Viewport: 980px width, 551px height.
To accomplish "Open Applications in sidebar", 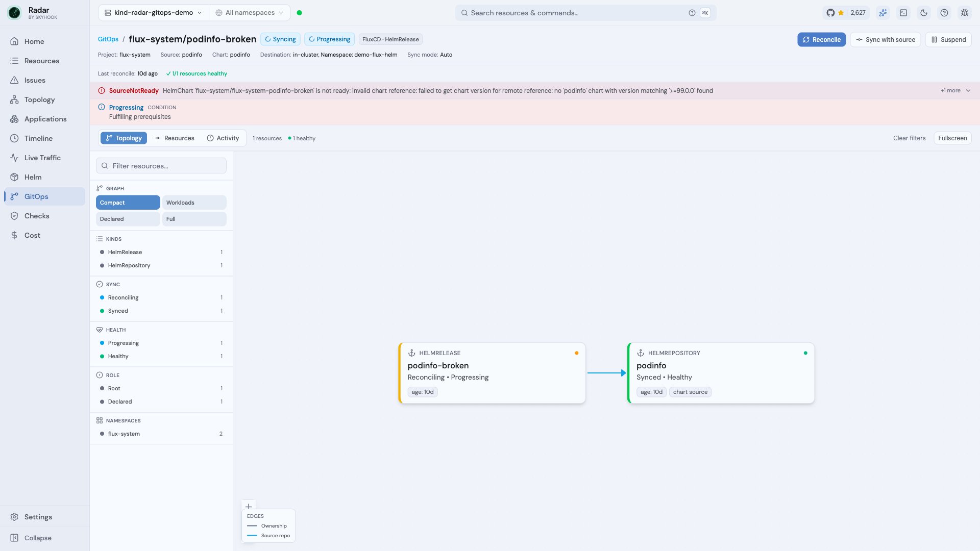I will click(44, 119).
